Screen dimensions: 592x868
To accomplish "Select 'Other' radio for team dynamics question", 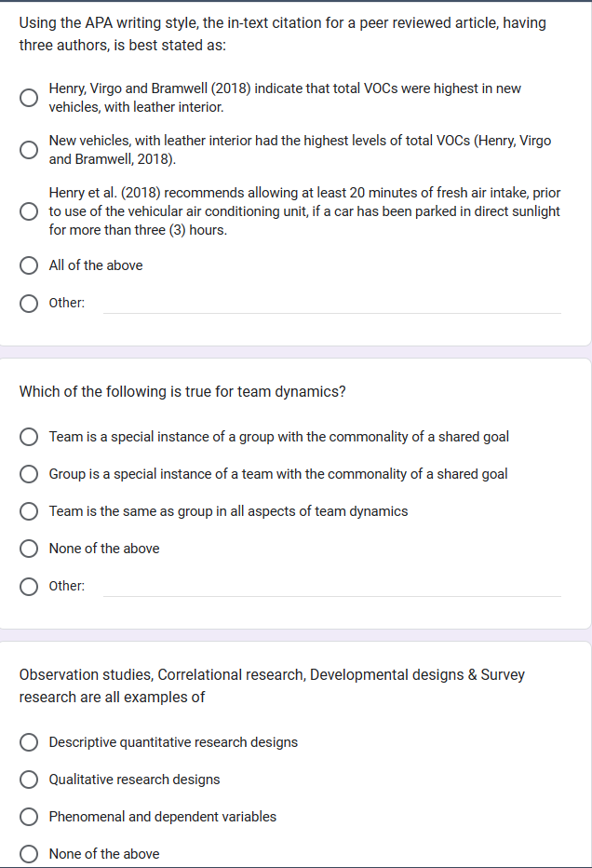I will coord(29,586).
